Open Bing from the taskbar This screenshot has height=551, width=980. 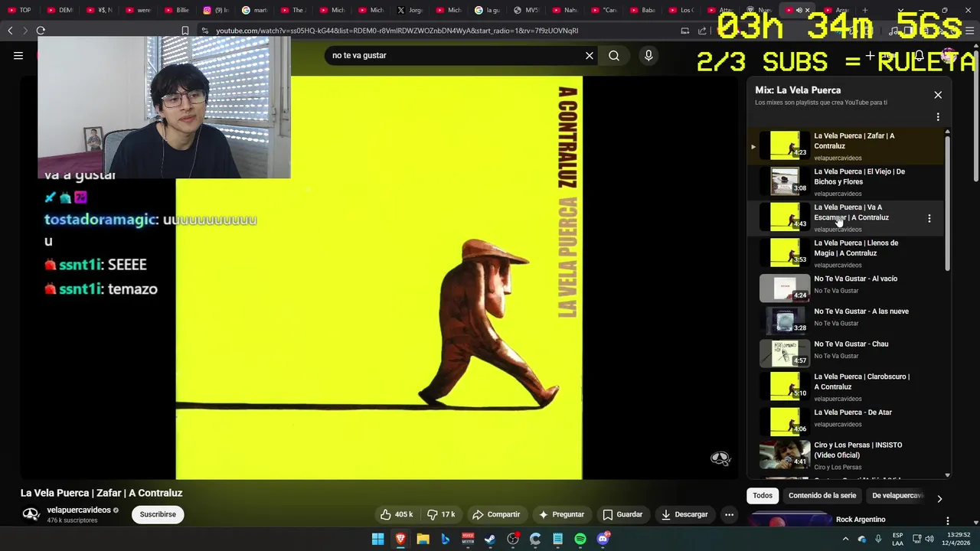coord(445,540)
